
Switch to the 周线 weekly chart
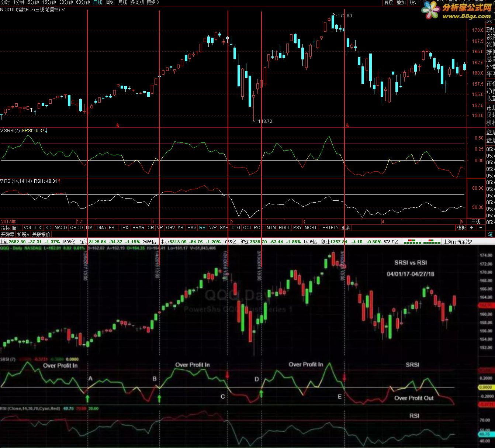tap(110, 2)
